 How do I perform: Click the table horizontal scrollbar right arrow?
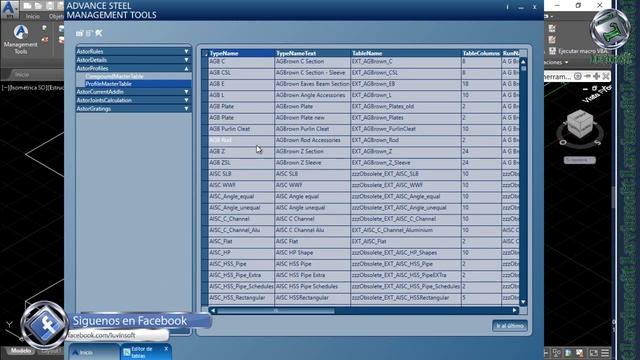point(515,311)
